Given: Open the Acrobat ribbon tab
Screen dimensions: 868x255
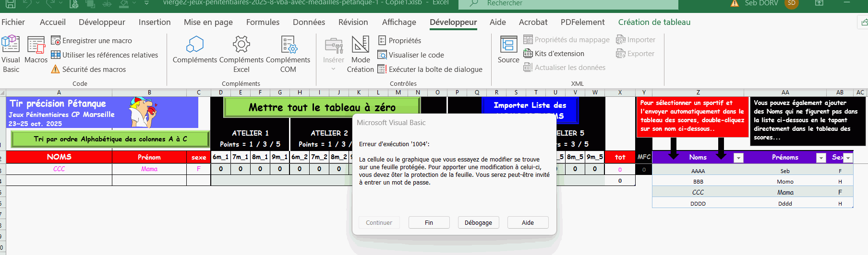Looking at the screenshot, I should coord(533,22).
